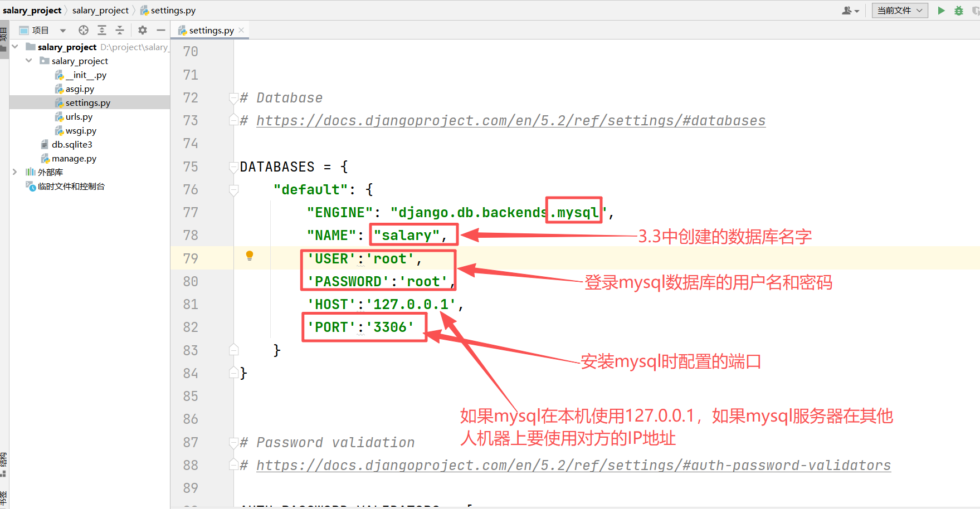Open asgi.py in the project tree
This screenshot has height=509, width=980.
80,89
